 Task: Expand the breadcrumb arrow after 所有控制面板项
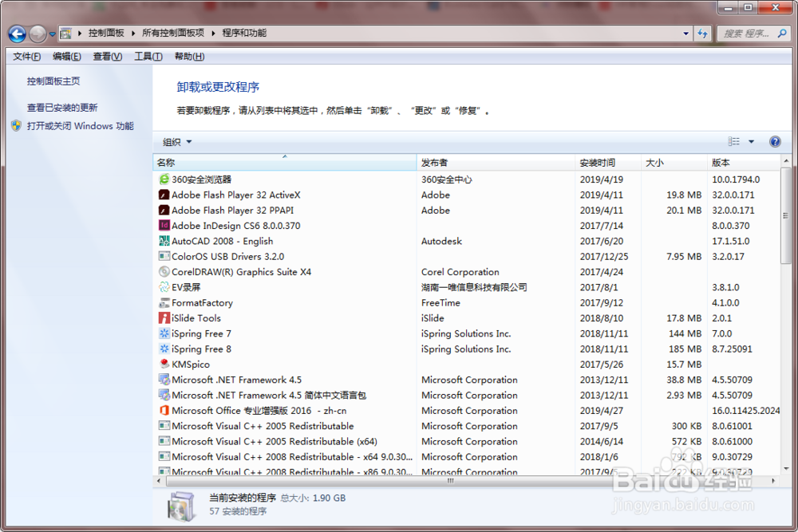pos(213,33)
